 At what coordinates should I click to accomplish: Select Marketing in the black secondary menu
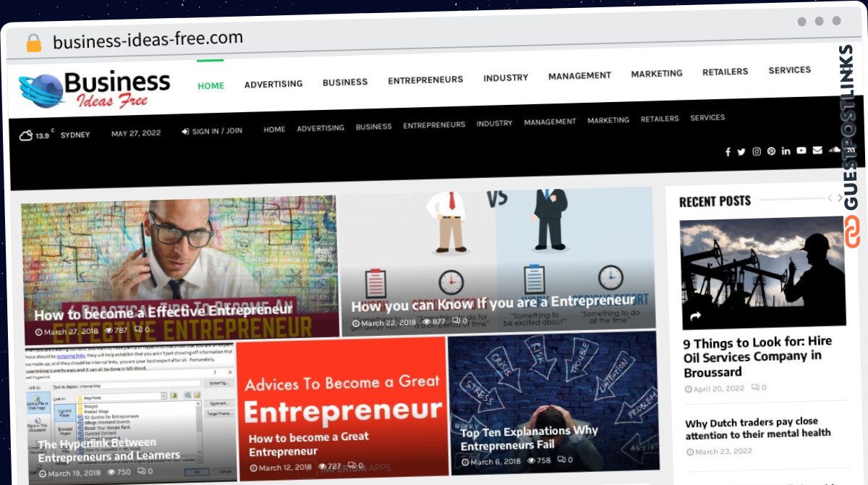click(x=608, y=120)
